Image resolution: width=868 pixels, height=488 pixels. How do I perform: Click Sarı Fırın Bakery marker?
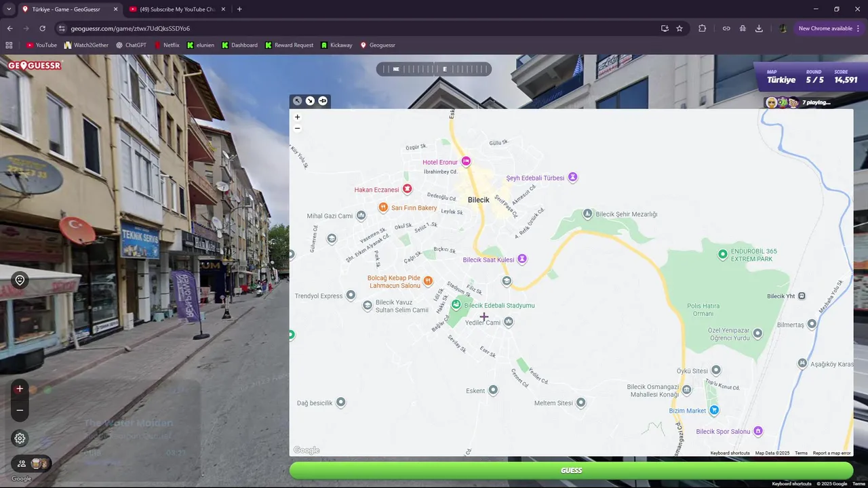[x=383, y=207]
